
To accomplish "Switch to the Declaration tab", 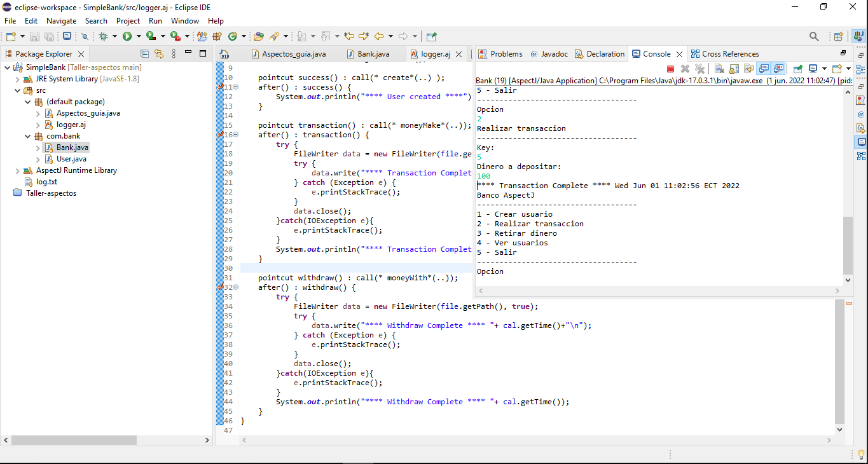I will [x=600, y=54].
